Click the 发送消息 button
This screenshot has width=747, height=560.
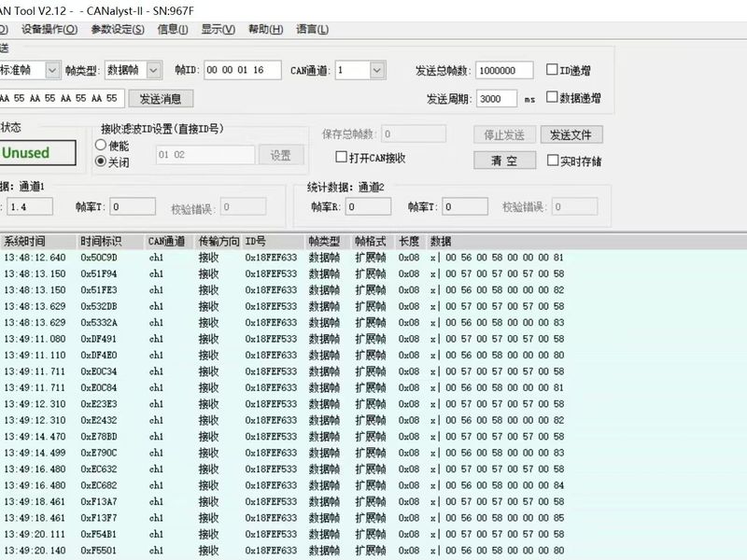point(161,99)
